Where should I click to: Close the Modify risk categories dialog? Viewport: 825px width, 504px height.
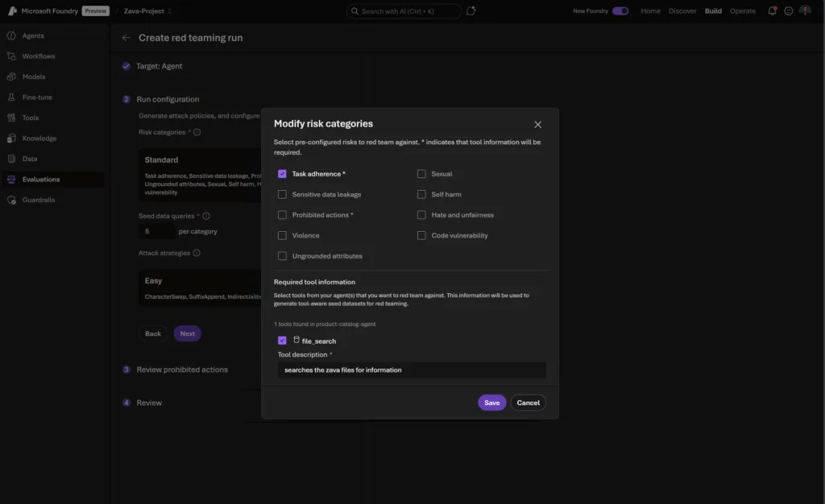click(x=537, y=125)
